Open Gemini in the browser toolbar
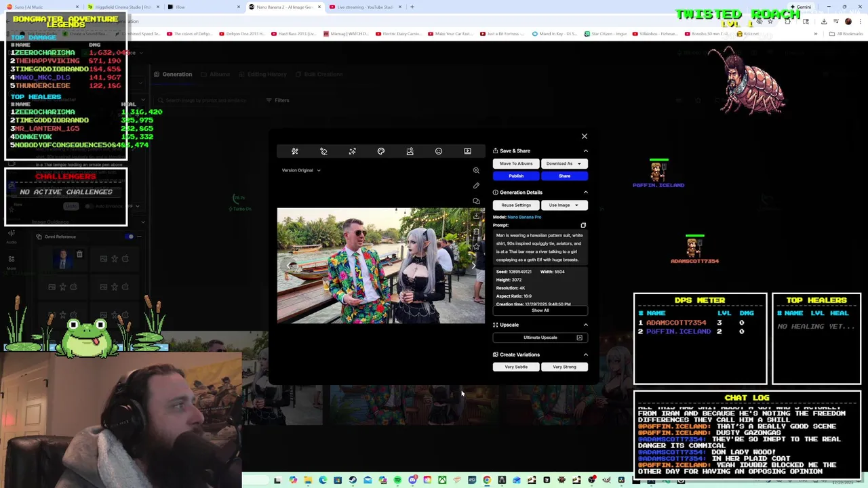 point(801,7)
